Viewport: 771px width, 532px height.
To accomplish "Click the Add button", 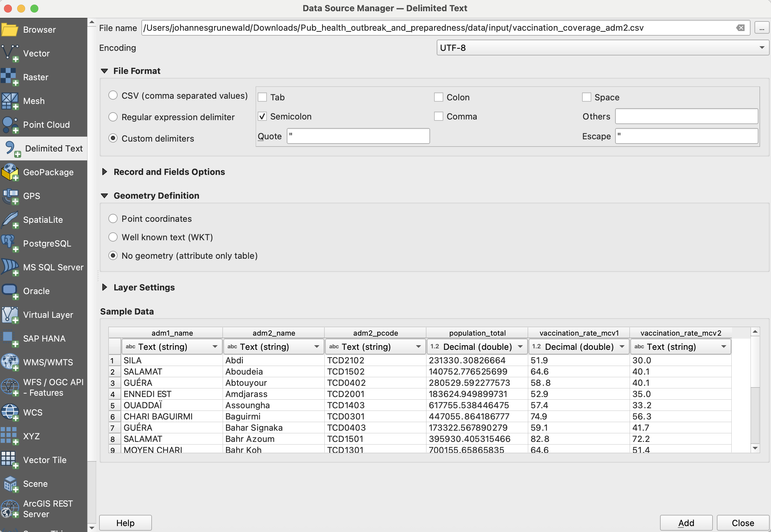I will coord(685,523).
